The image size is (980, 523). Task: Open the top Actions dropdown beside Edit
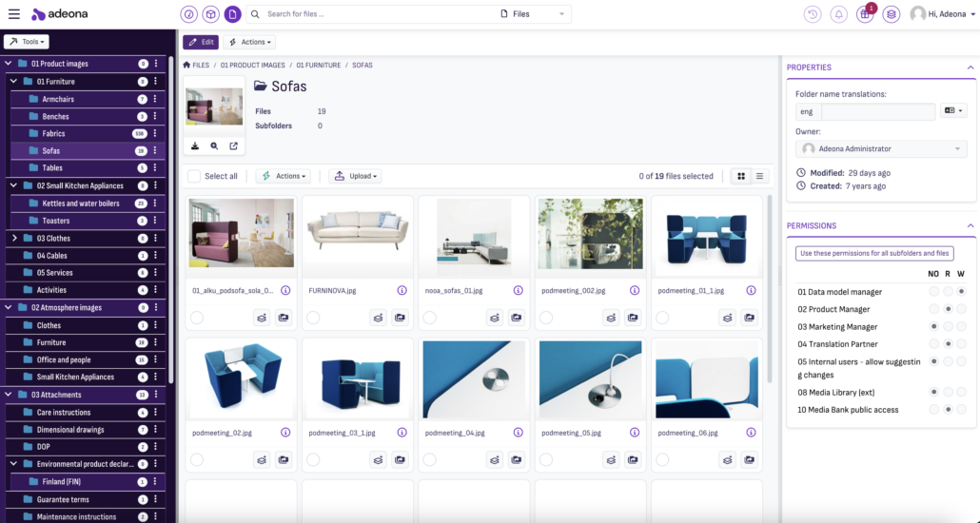click(x=249, y=42)
